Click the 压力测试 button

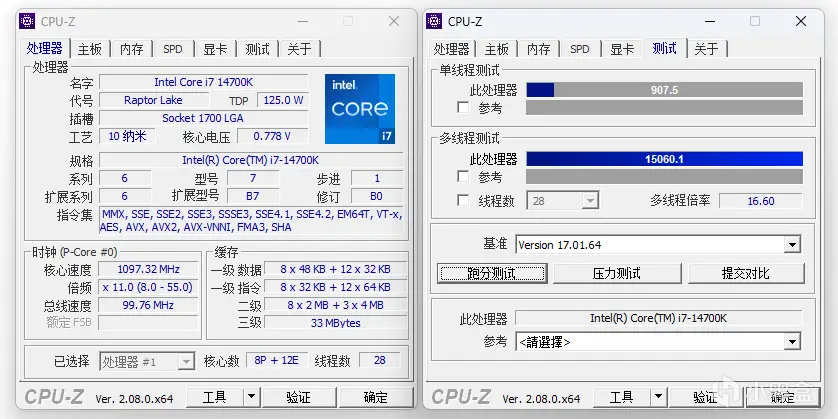617,273
